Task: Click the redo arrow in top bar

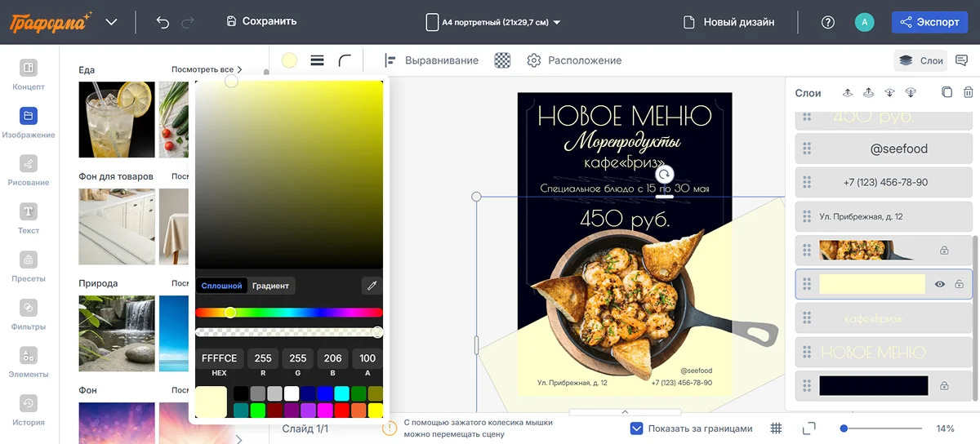Action: point(189,22)
